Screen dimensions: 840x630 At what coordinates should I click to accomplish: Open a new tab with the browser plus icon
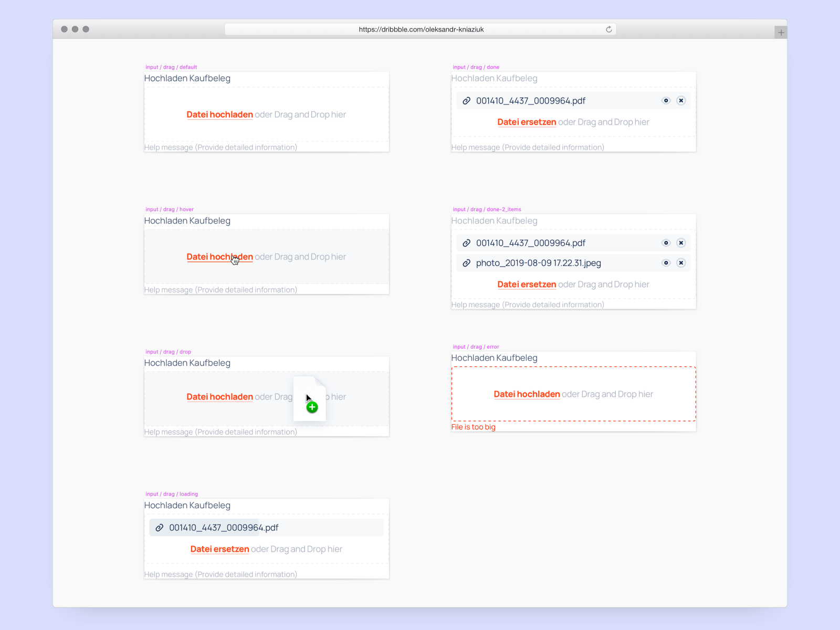pos(781,31)
